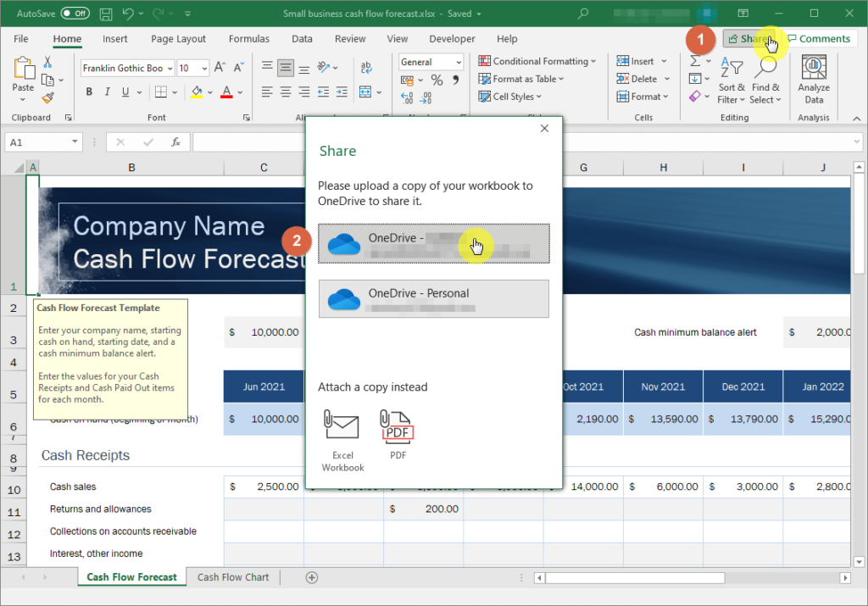Click the Wrap Text icon
868x606 pixels.
pyautogui.click(x=366, y=68)
